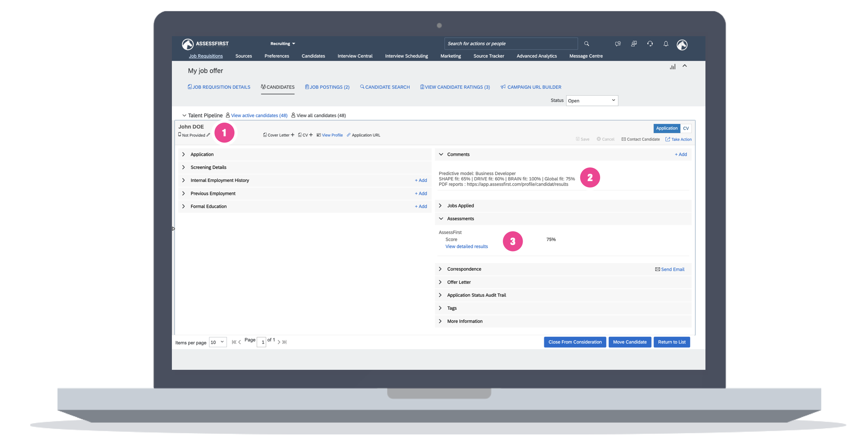Click the search magnifier icon
The width and height of the screenshot is (868, 443).
586,44
